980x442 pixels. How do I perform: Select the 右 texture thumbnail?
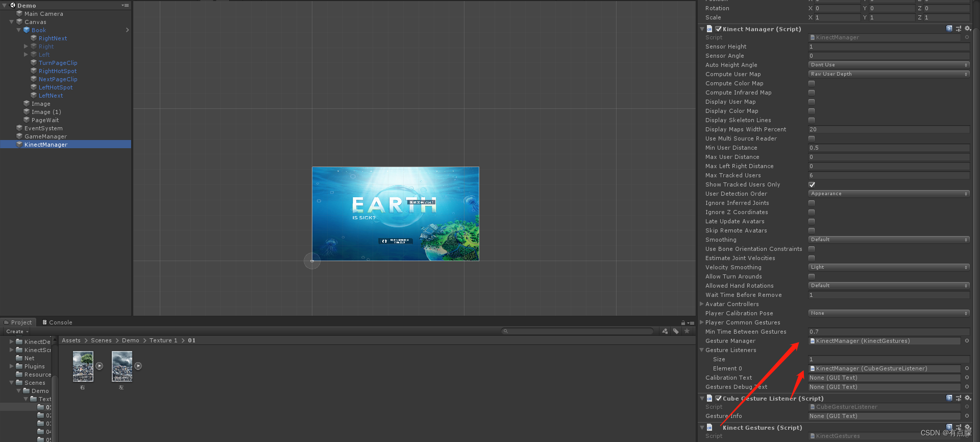tap(83, 366)
